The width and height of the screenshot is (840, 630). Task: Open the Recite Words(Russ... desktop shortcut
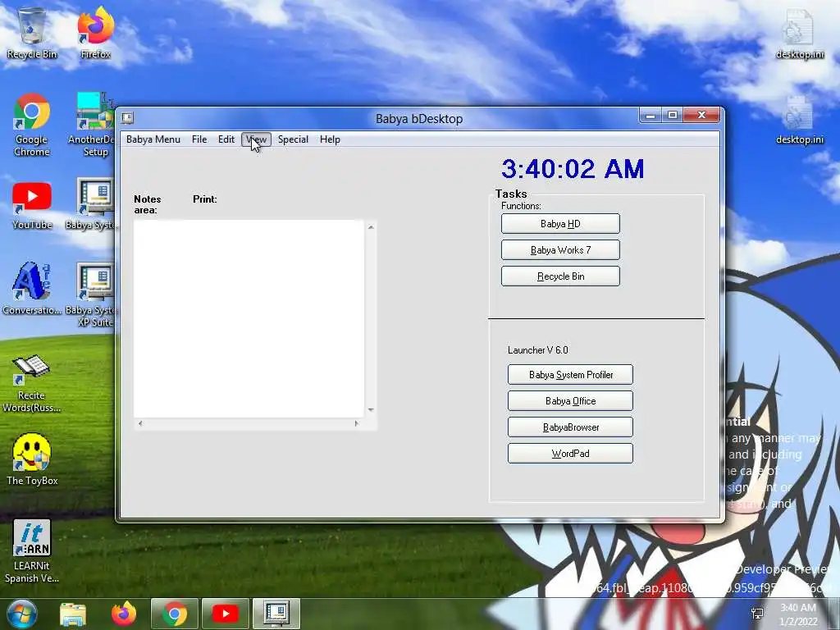(x=32, y=383)
